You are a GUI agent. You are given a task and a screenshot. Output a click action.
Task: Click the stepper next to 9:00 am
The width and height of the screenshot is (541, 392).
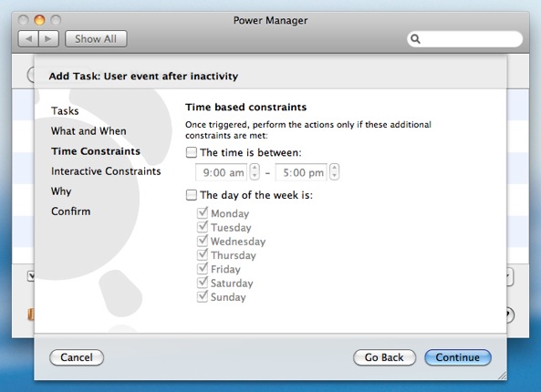coord(255,171)
